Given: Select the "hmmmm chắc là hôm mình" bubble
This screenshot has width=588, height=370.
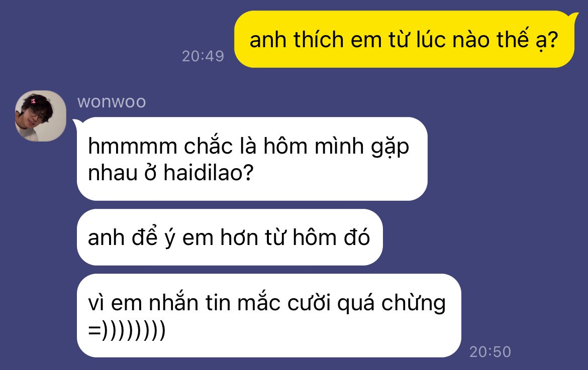Looking at the screenshot, I should pos(252,159).
